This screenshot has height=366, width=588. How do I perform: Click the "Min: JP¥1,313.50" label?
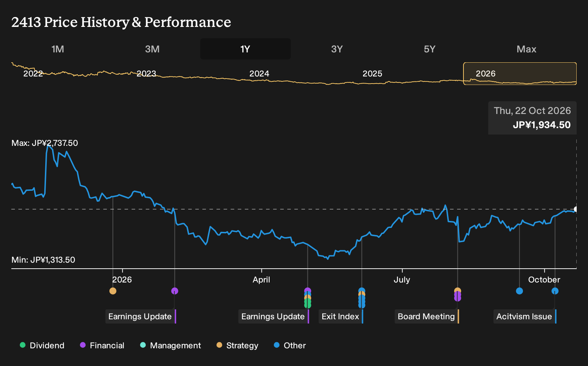coord(43,260)
